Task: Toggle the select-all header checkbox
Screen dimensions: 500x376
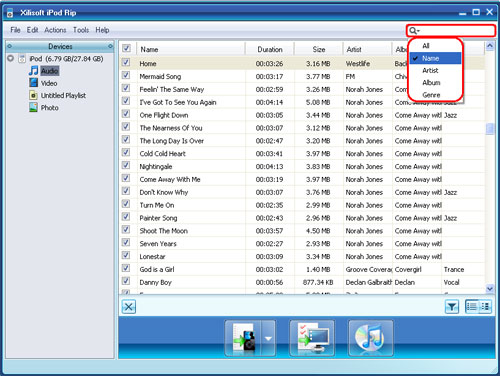Action: (126, 49)
